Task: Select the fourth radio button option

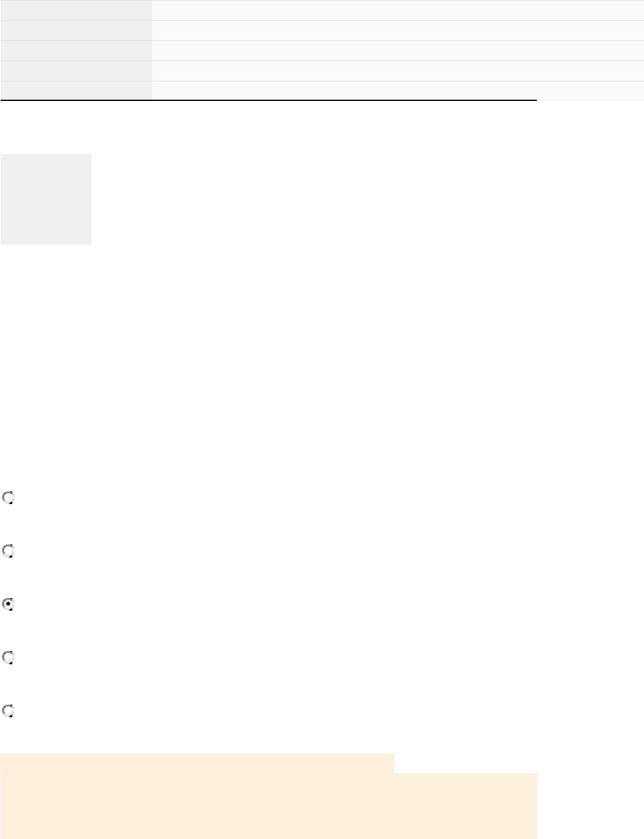Action: tap(8, 657)
